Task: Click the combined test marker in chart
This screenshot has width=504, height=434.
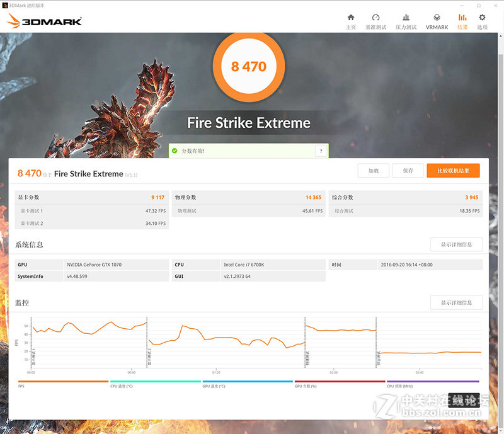Action: [x=379, y=358]
